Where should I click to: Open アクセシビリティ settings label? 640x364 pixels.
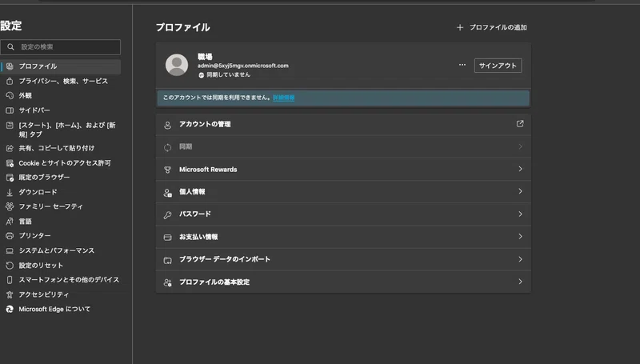click(x=44, y=294)
